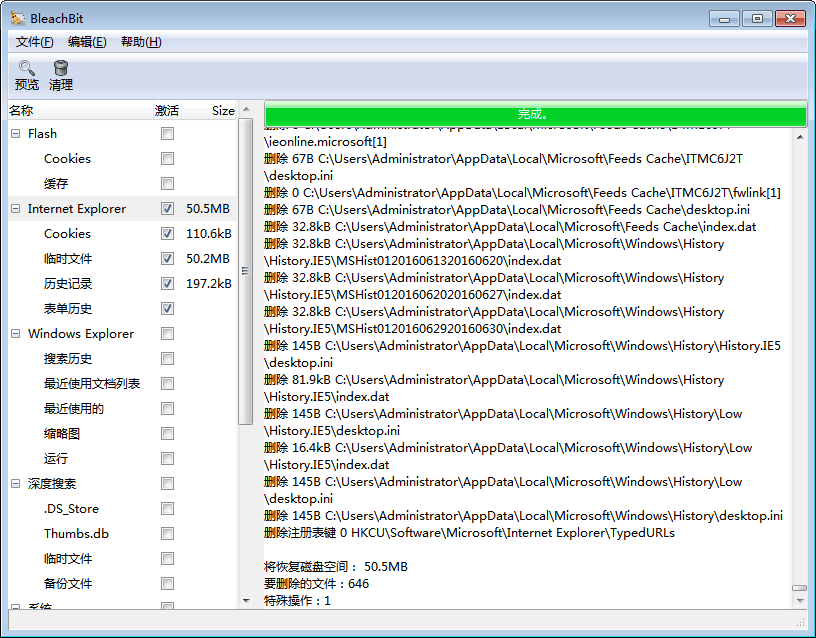
Task: Uncheck Internet Explorer 历史记录 checkbox
Action: (167, 283)
